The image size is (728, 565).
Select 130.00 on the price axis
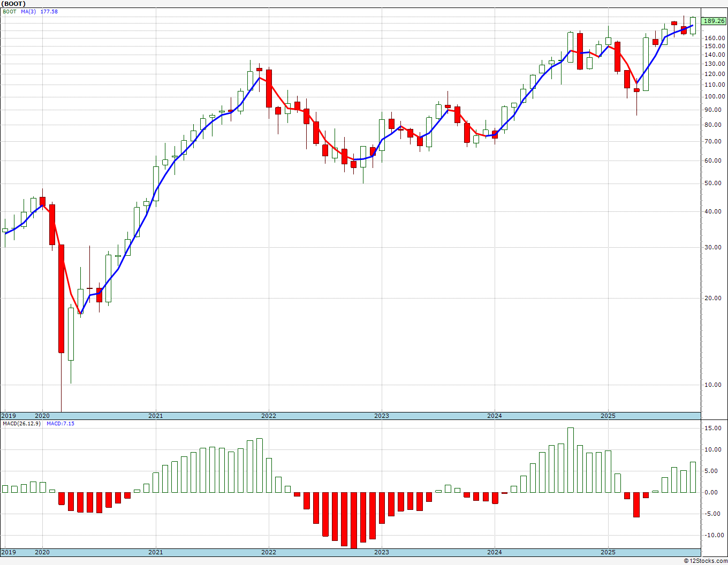point(715,64)
